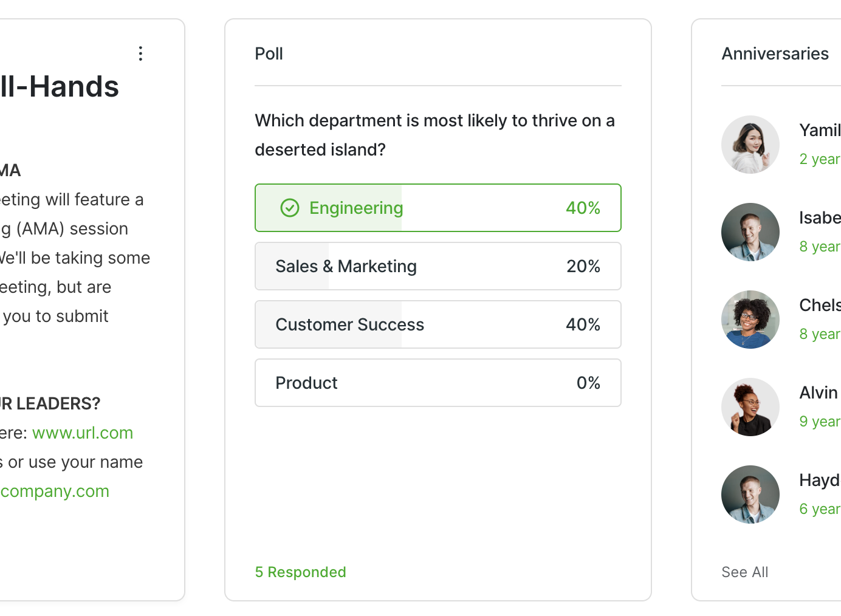This screenshot has height=616, width=841.
Task: Vote for Sales & Marketing option
Action: pyautogui.click(x=438, y=266)
